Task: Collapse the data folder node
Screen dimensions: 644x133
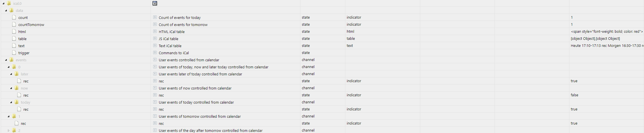Action: pos(6,10)
